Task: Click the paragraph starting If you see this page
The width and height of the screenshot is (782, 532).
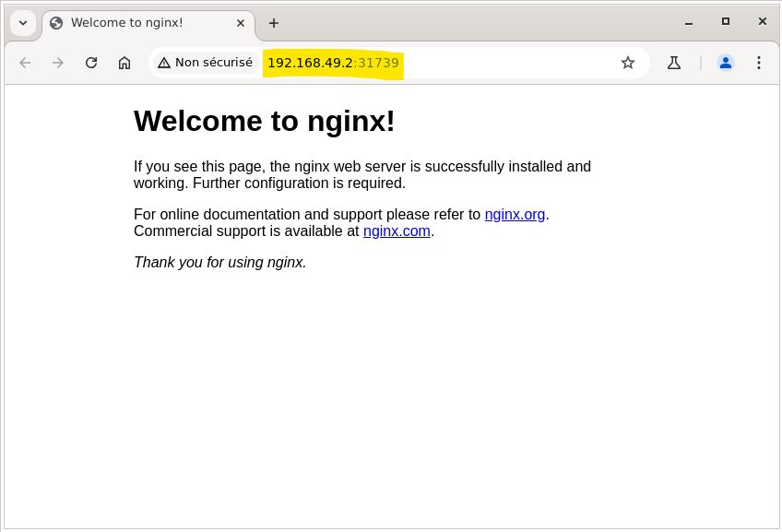Action: coord(362,174)
